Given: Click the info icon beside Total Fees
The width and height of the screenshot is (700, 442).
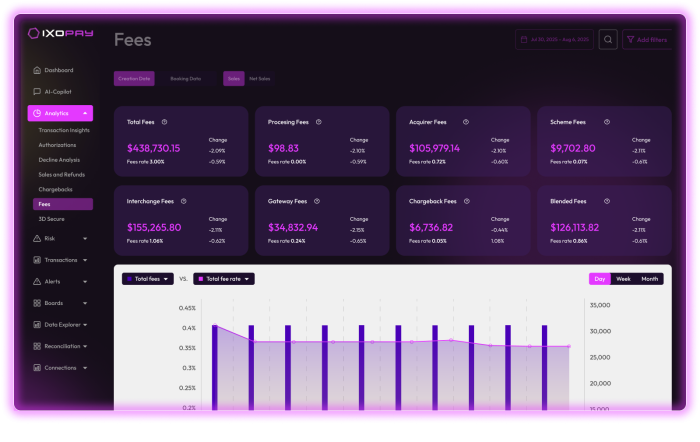Looking at the screenshot, I should pyautogui.click(x=164, y=122).
